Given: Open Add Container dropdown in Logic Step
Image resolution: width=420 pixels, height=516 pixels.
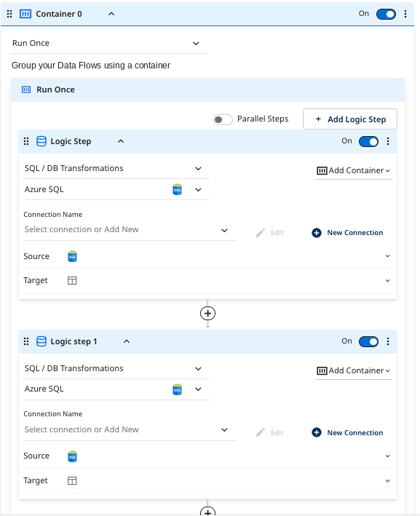Looking at the screenshot, I should 354,170.
